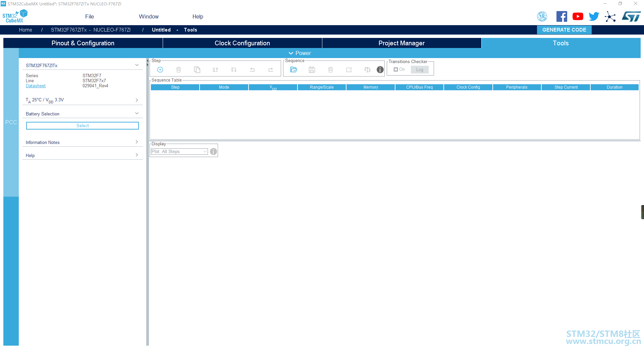Select the Tools tab
Viewport: 644px width, 349px height.
(561, 43)
